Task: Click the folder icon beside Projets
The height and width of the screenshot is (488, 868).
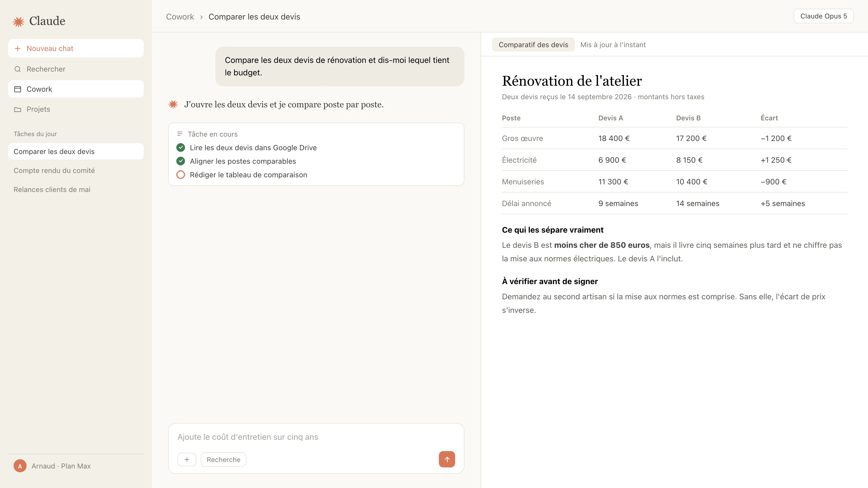Action: coord(18,110)
